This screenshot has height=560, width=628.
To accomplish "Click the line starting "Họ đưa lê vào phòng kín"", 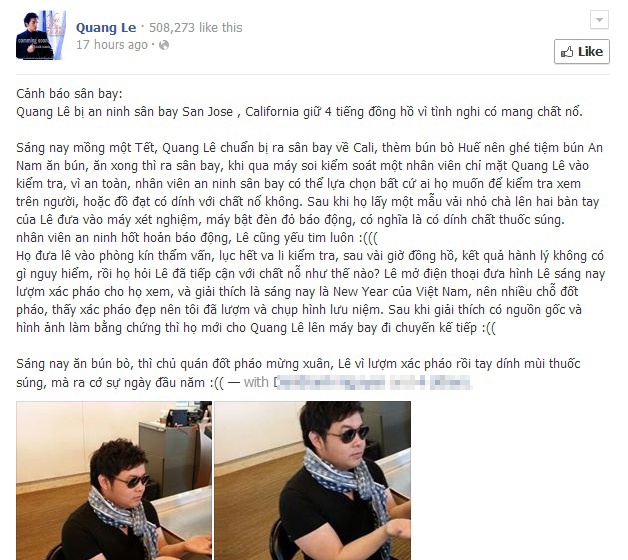I will click(310, 256).
